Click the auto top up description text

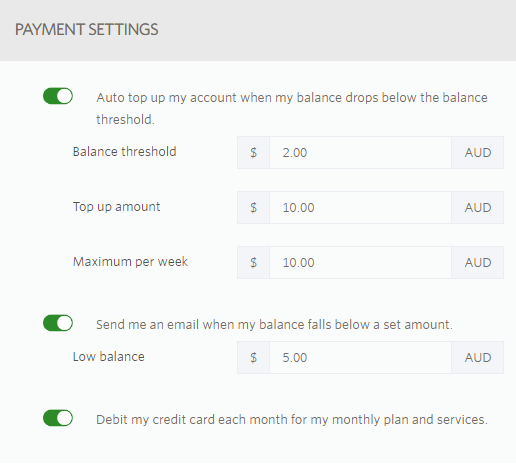coord(292,108)
